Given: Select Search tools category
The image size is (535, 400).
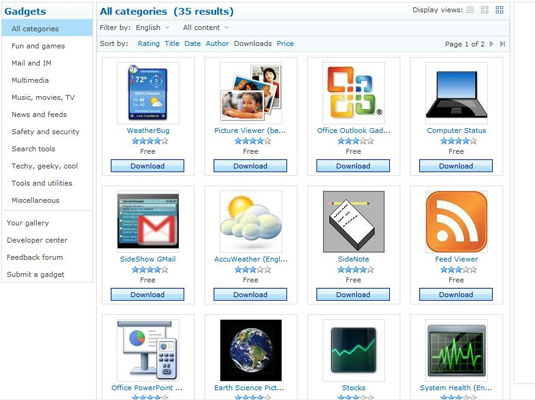Looking at the screenshot, I should pos(33,149).
